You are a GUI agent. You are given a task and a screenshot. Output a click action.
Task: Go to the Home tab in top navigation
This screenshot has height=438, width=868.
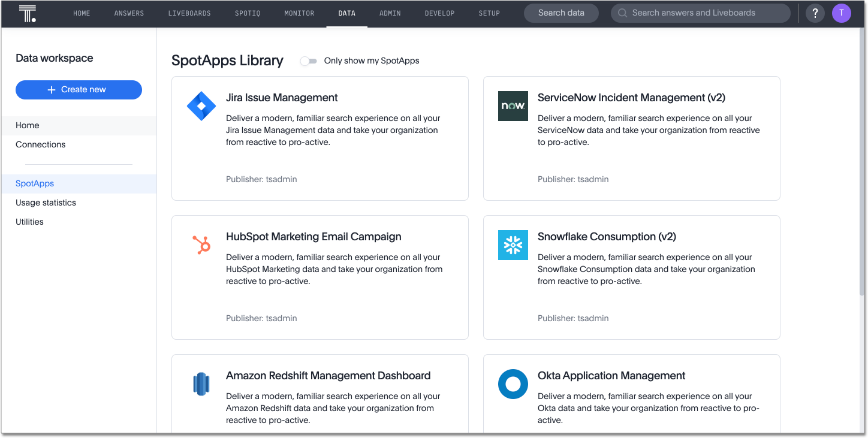[x=82, y=13]
